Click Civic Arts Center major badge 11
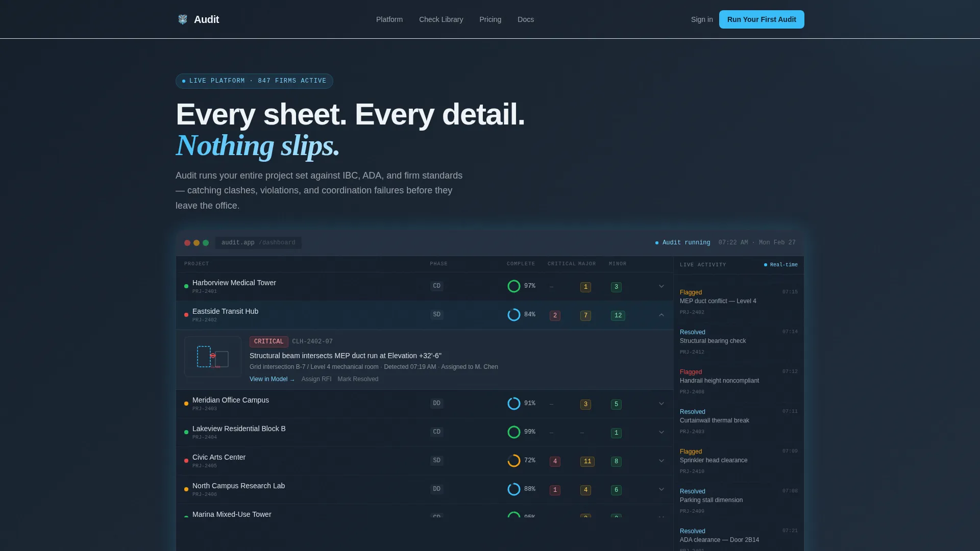 [587, 462]
